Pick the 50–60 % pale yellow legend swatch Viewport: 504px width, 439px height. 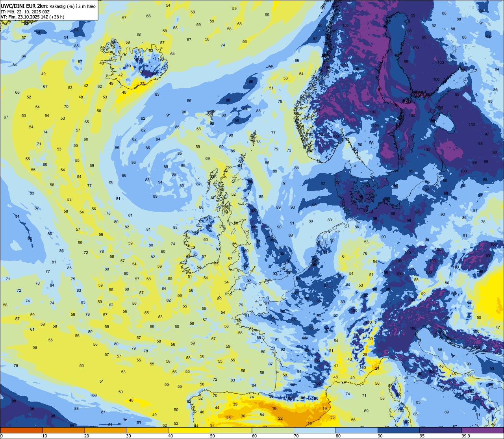pos(231,430)
